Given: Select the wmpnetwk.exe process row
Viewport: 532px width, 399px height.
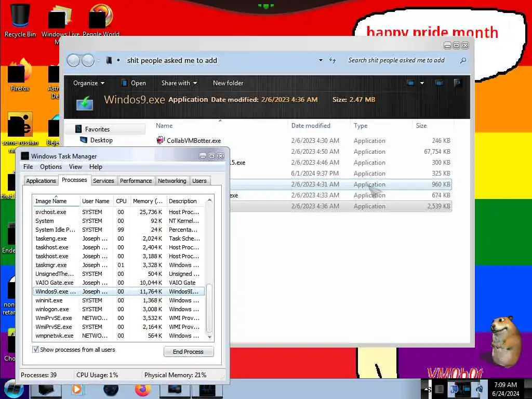Looking at the screenshot, I should pyautogui.click(x=119, y=336).
